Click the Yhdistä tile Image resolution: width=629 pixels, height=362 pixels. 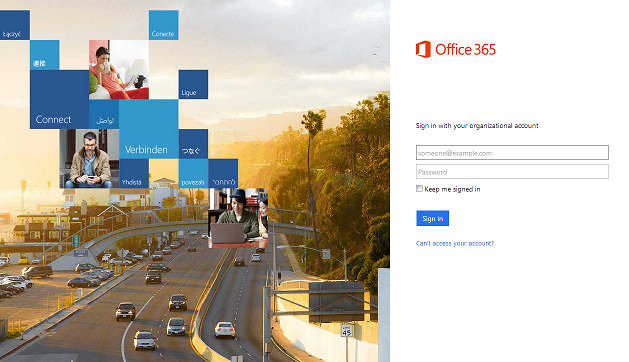[x=134, y=173]
